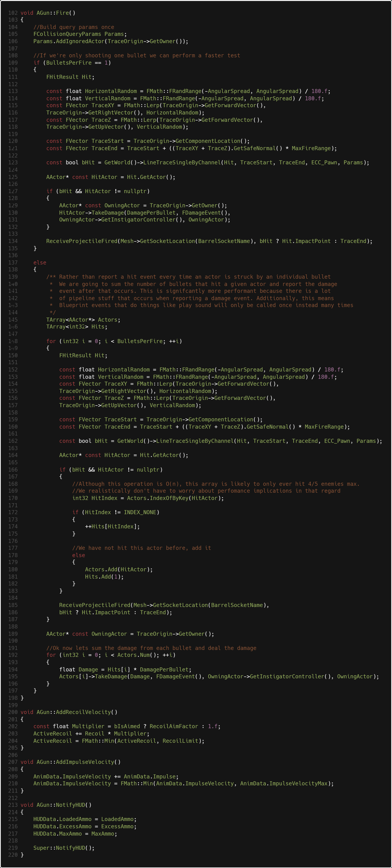Click '++Hits[HitIndex];' statement
Screen dimensions: 392x868
(x=112, y=526)
